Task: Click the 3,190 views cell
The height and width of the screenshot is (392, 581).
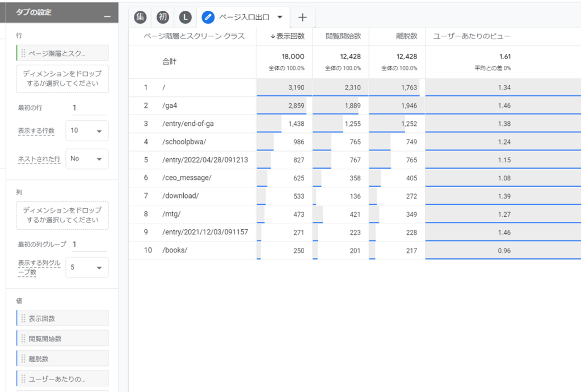Action: coord(296,88)
